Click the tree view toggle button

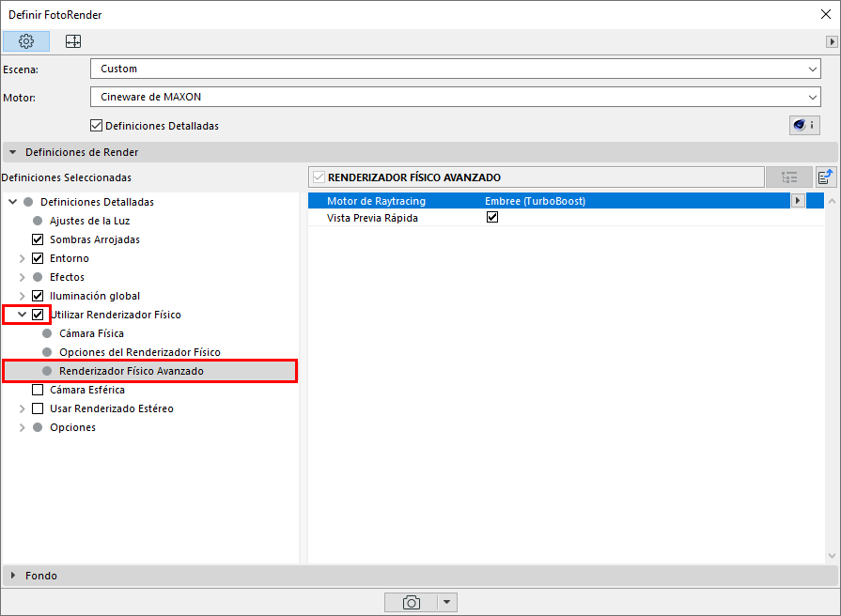pyautogui.click(x=789, y=177)
